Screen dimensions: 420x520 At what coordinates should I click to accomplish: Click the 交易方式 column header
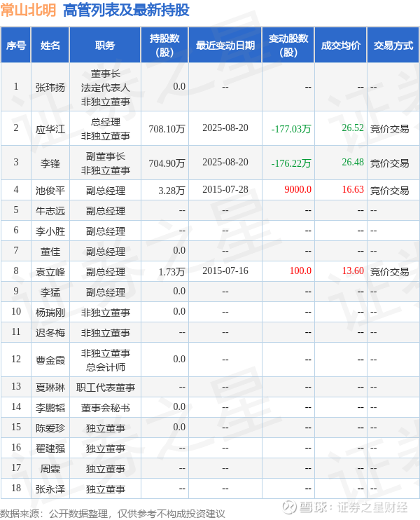393,45
